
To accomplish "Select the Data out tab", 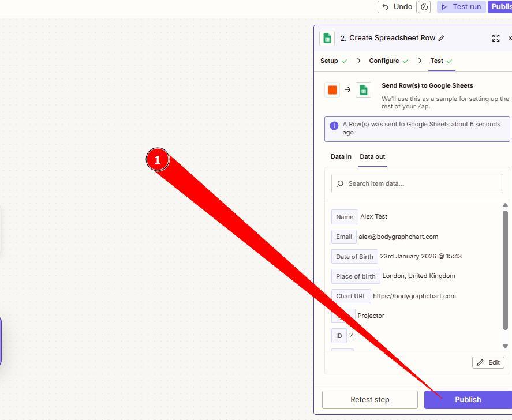I will pos(372,156).
